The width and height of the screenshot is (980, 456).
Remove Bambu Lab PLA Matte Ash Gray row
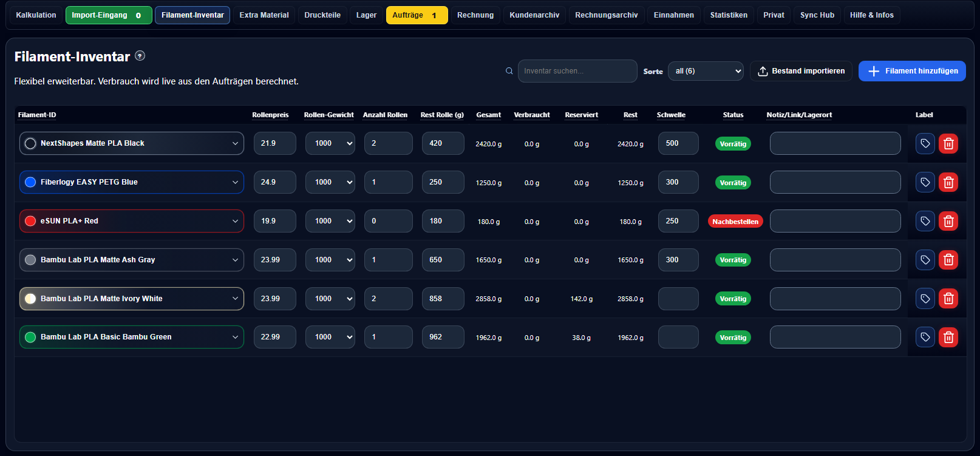coord(948,260)
